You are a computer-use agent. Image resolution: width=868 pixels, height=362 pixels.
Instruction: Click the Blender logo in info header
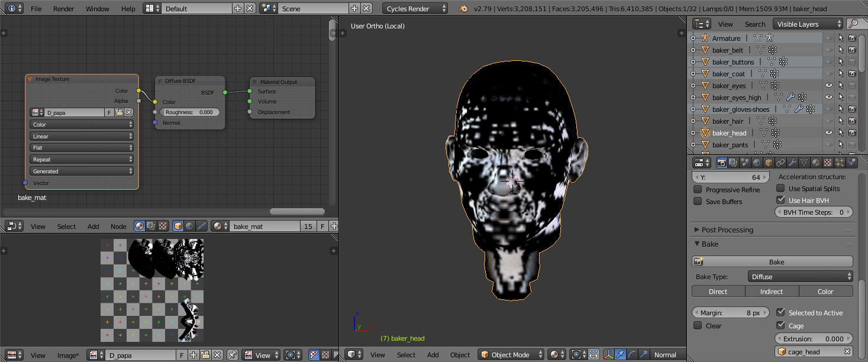pos(464,9)
